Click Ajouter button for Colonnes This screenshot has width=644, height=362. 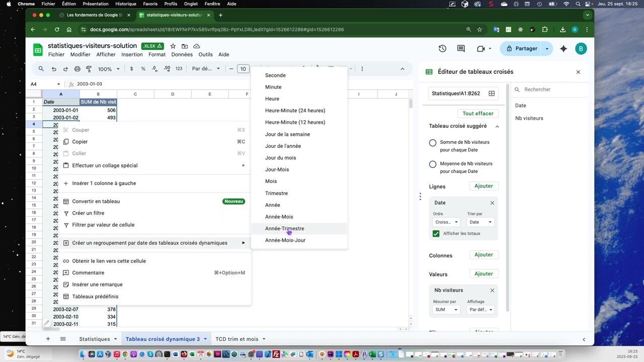[x=484, y=255]
